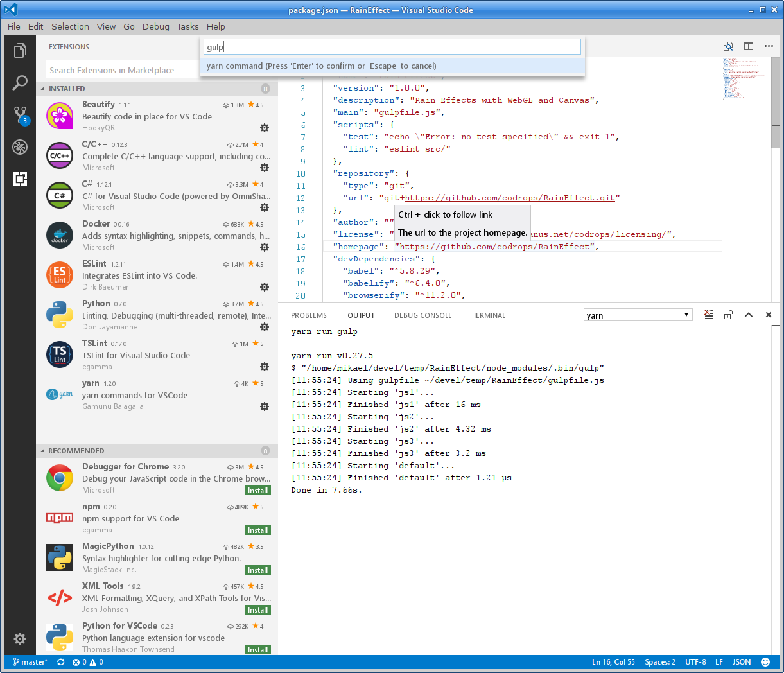
Task: Split the editor
Action: coord(749,46)
